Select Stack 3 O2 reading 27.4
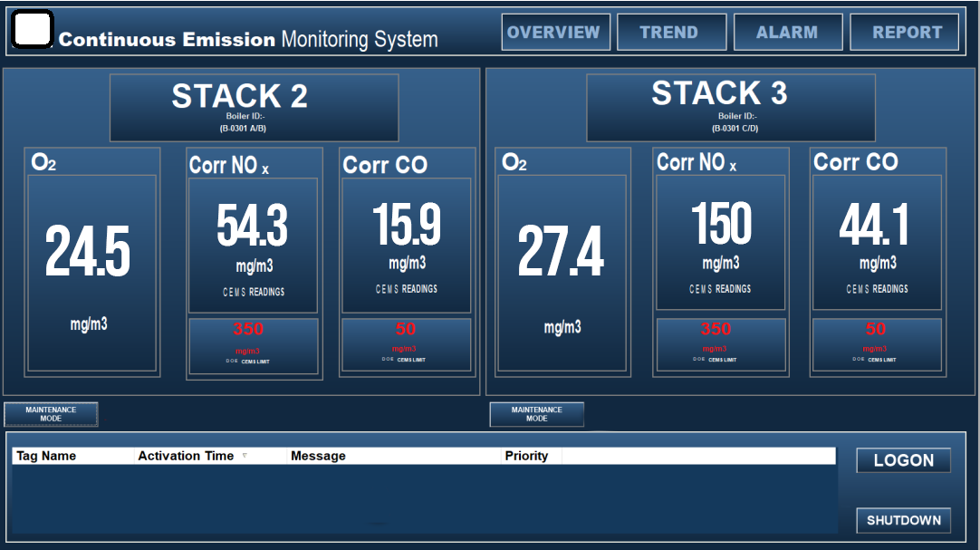The image size is (980, 550). coord(561,253)
